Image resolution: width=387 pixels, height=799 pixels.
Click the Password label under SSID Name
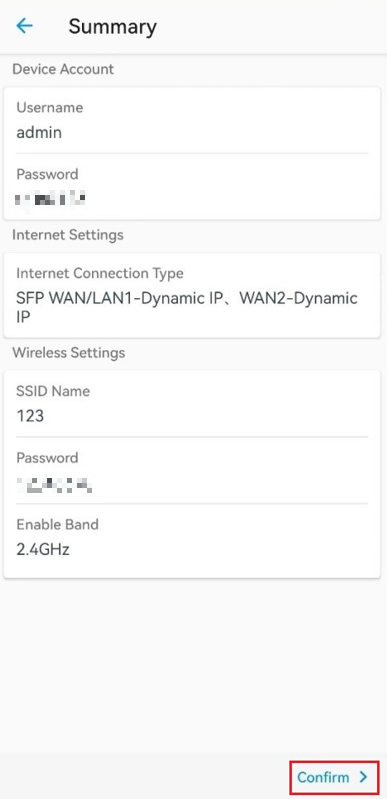coord(47,458)
